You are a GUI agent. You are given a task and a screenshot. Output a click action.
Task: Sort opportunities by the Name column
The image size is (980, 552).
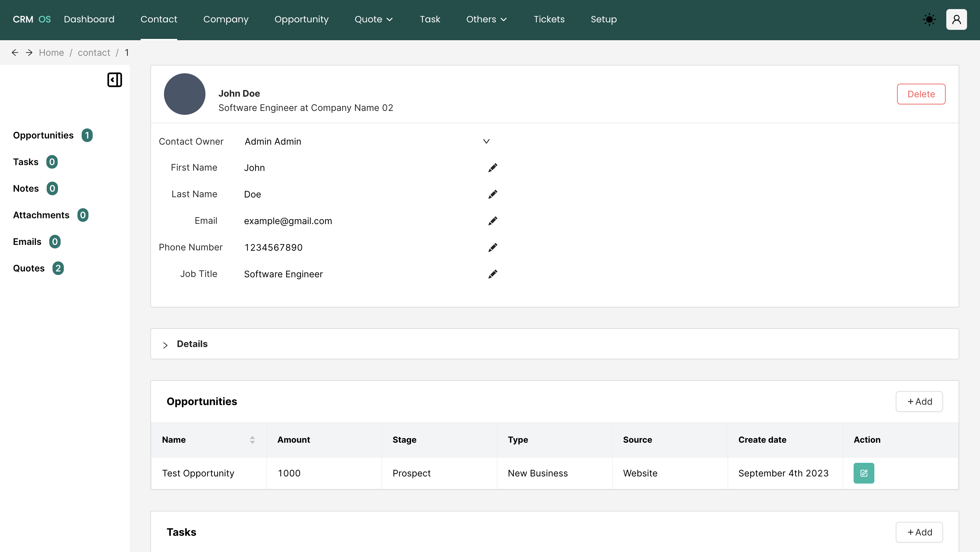pos(252,440)
